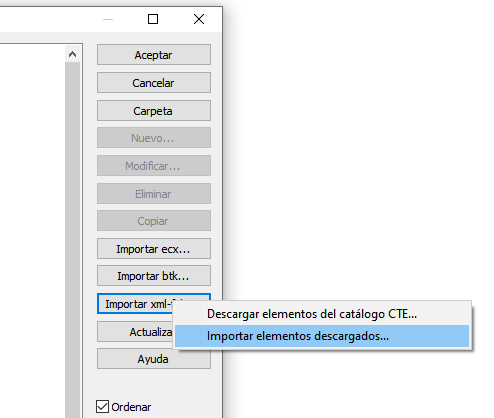Click the scrollbar up arrow
Viewport: 494px width, 418px height.
pos(72,54)
